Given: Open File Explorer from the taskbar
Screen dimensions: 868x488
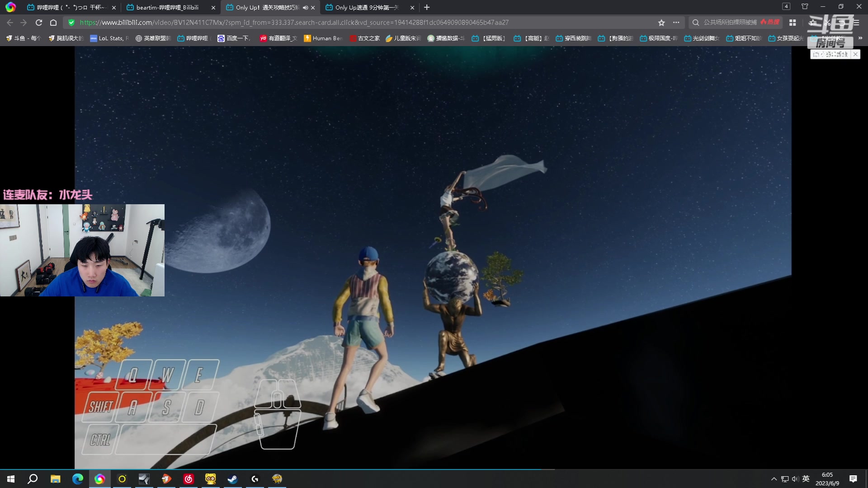Looking at the screenshot, I should (55, 479).
